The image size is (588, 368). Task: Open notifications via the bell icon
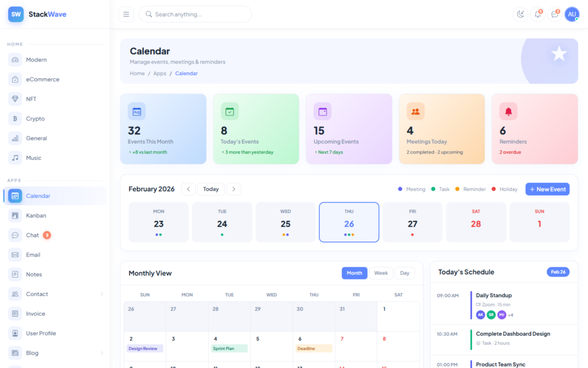coord(537,14)
